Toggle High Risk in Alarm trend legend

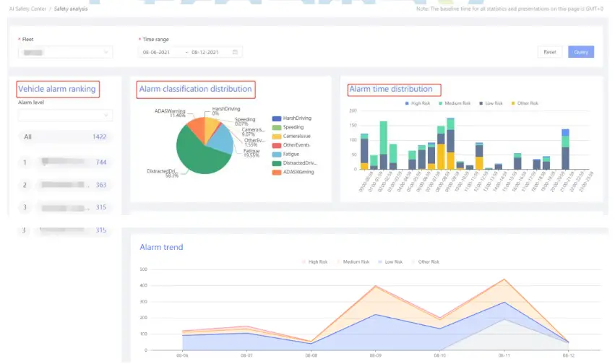314,261
